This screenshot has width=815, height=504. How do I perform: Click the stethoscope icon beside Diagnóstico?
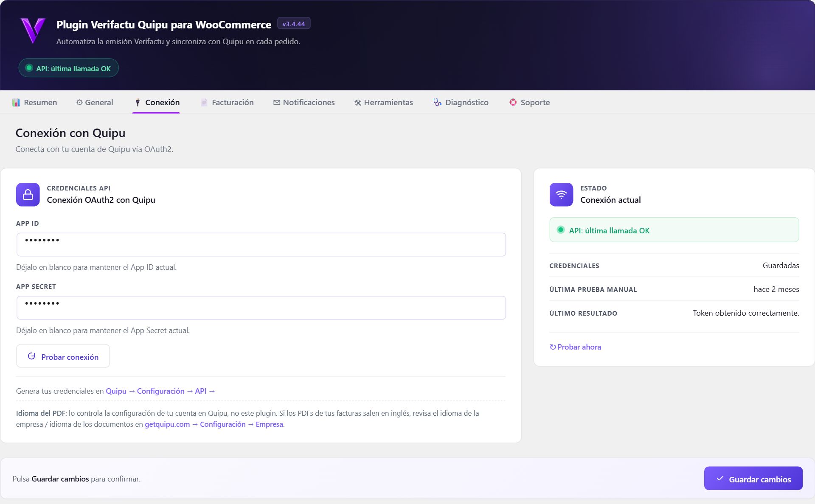[x=437, y=102]
